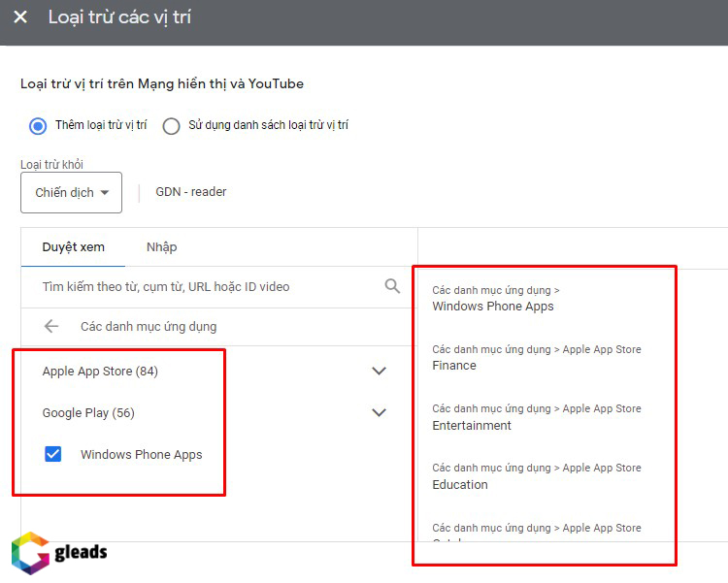The width and height of the screenshot is (728, 583).
Task: Close the exclusion dialog with X icon
Action: pos(20,17)
